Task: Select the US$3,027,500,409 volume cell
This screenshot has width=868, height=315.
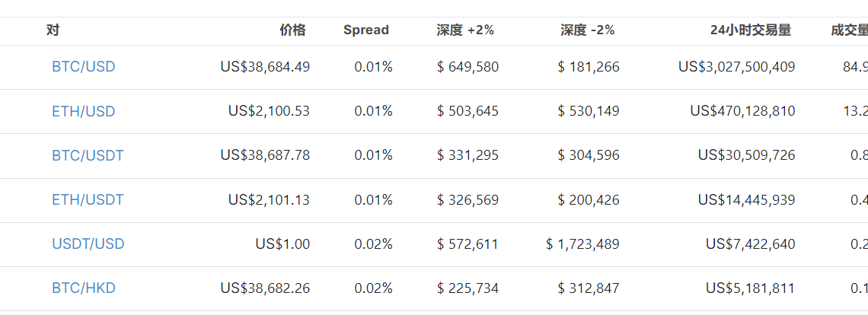Action: pos(737,67)
